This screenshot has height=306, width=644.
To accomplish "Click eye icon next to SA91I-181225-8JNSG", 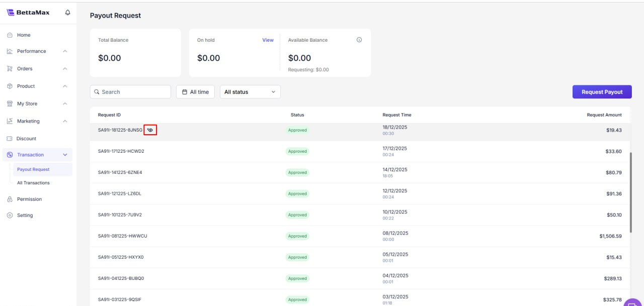I will pos(150,130).
